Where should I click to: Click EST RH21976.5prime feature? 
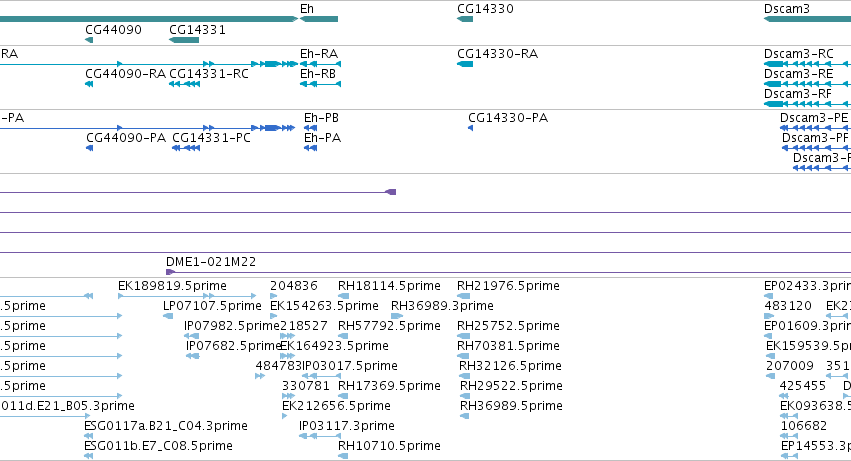[463, 296]
